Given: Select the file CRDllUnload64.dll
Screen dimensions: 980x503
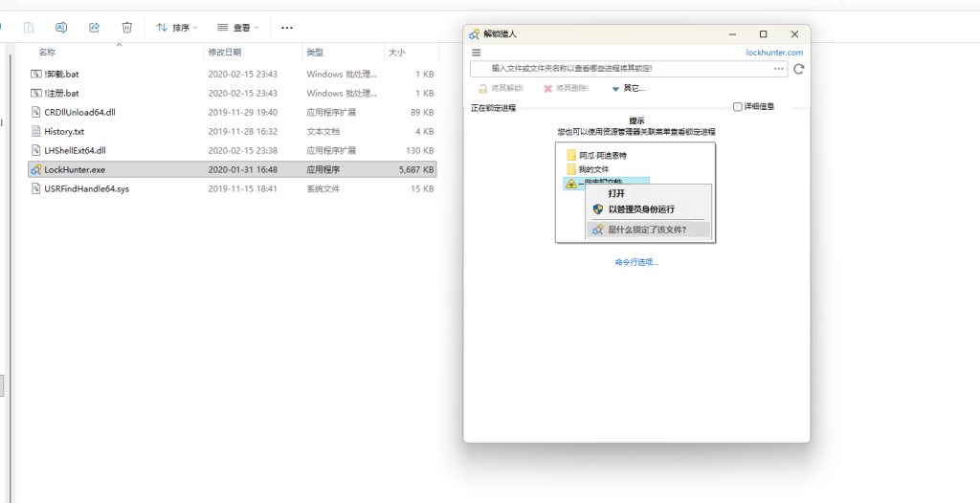Looking at the screenshot, I should point(80,113).
